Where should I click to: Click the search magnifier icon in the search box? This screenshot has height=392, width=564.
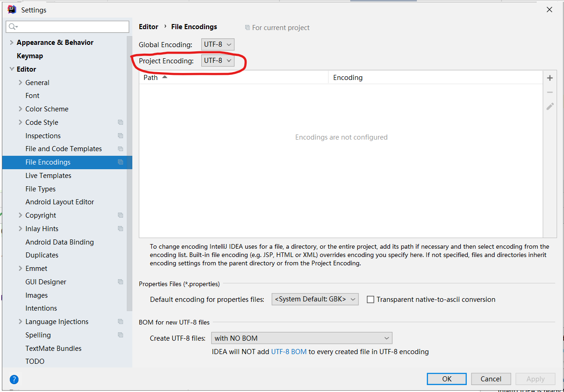[x=13, y=27]
